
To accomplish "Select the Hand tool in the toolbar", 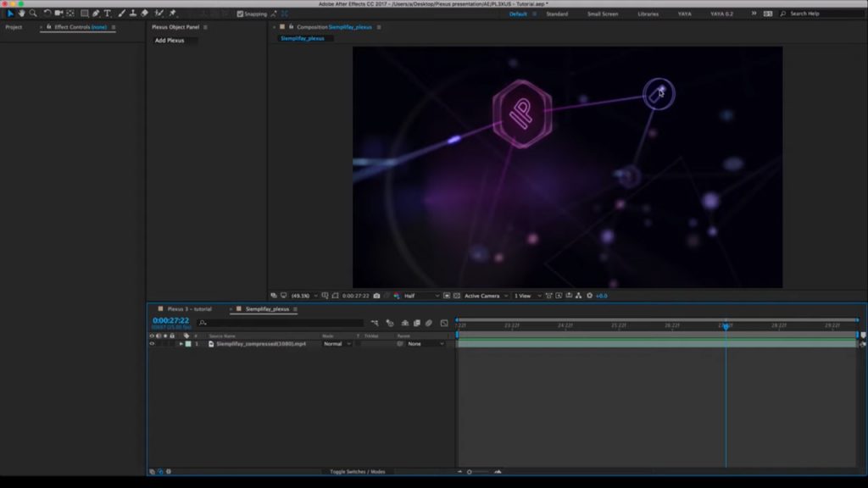I will click(23, 13).
